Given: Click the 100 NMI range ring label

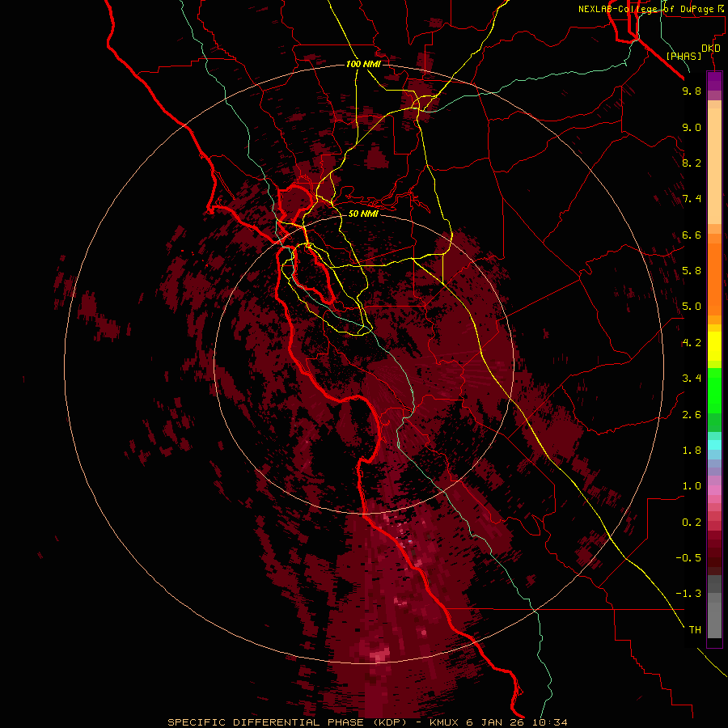Looking at the screenshot, I should click(363, 64).
